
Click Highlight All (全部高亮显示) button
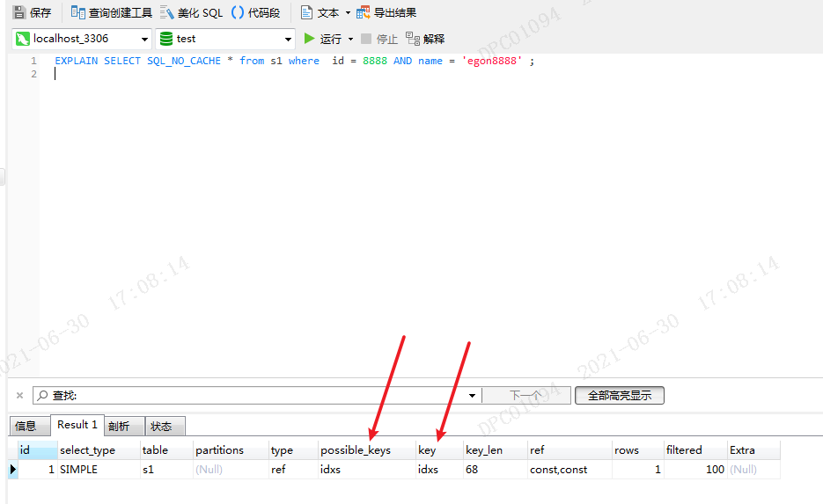click(620, 396)
